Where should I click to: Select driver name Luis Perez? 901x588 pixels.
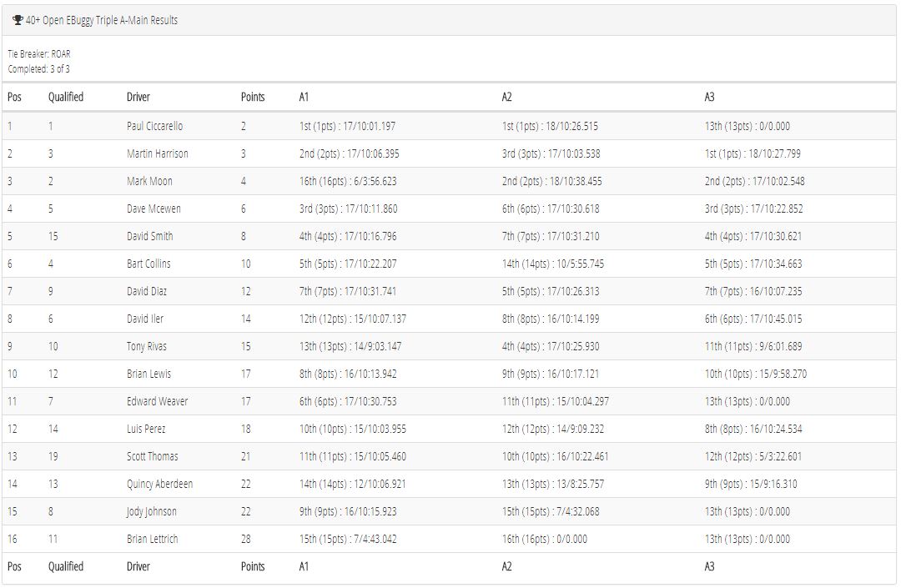(147, 430)
